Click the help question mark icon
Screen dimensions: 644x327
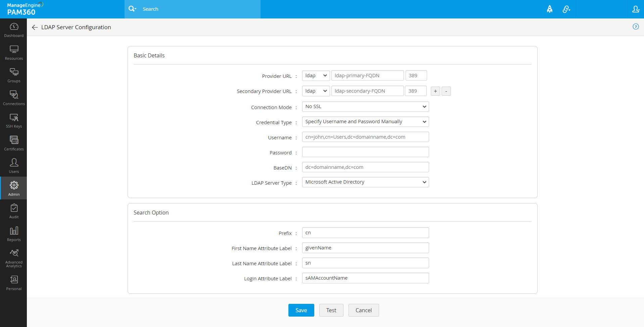click(x=636, y=27)
